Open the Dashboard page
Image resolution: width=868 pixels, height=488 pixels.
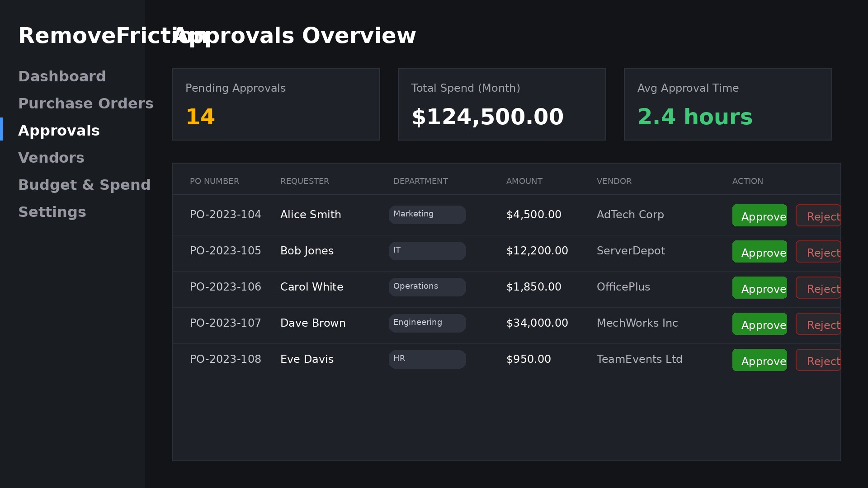[62, 76]
